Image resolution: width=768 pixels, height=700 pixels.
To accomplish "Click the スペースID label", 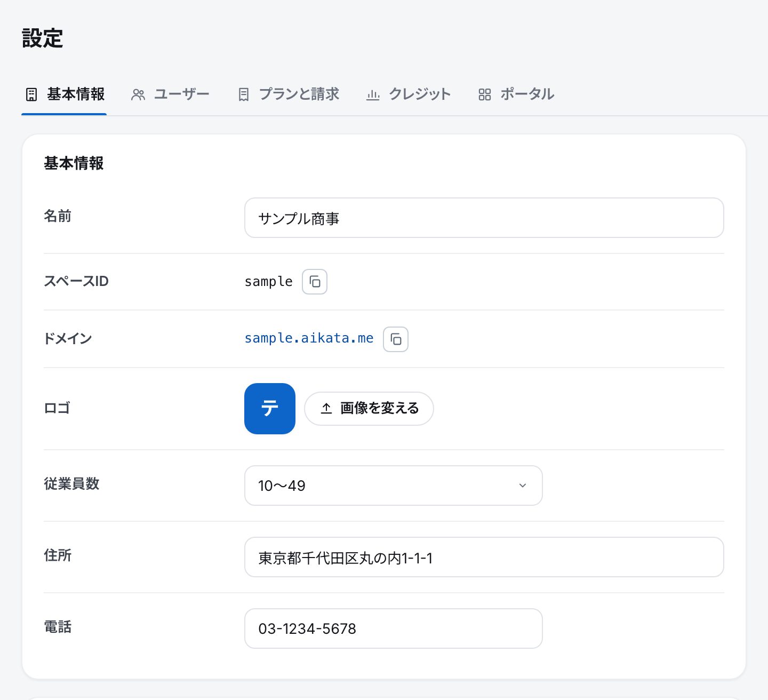I will click(76, 281).
